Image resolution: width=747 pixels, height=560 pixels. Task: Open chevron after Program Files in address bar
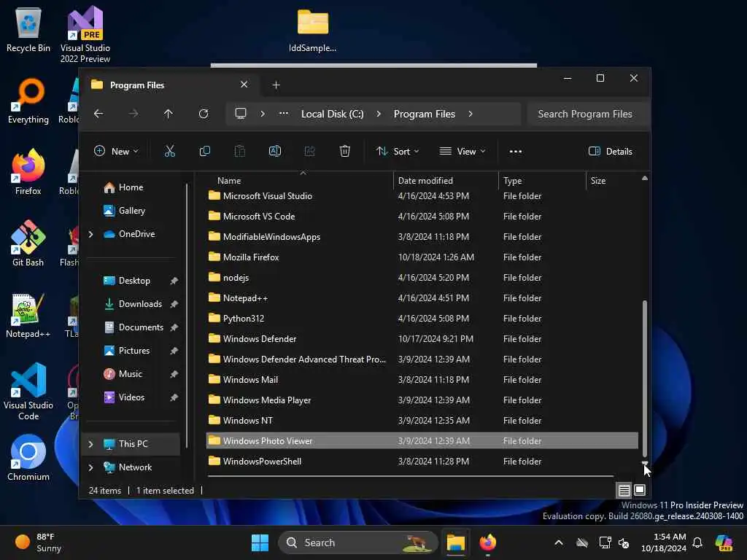click(x=471, y=114)
